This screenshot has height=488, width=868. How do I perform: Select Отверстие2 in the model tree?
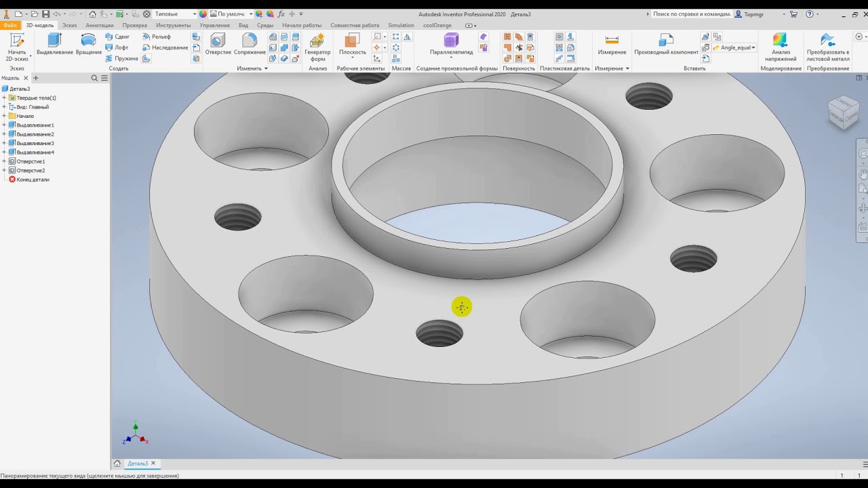27,170
